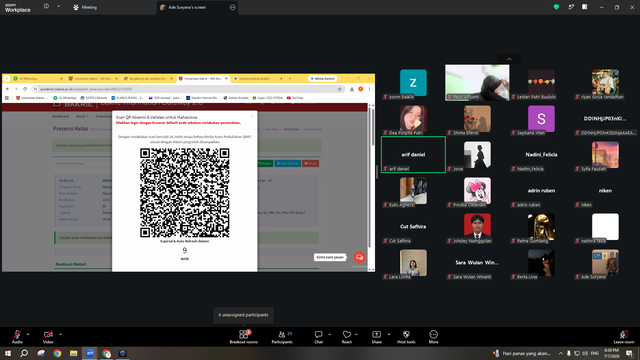Select Syifa Fauziah participant tile

coord(605,155)
